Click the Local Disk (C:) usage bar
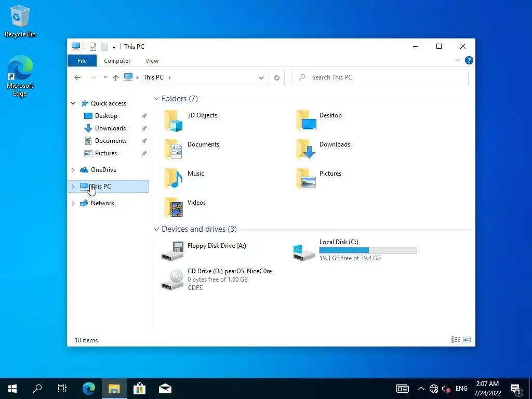The width and height of the screenshot is (532, 399). click(x=368, y=250)
